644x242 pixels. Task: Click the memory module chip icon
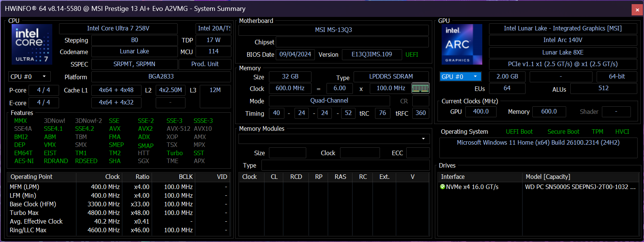coord(421,88)
